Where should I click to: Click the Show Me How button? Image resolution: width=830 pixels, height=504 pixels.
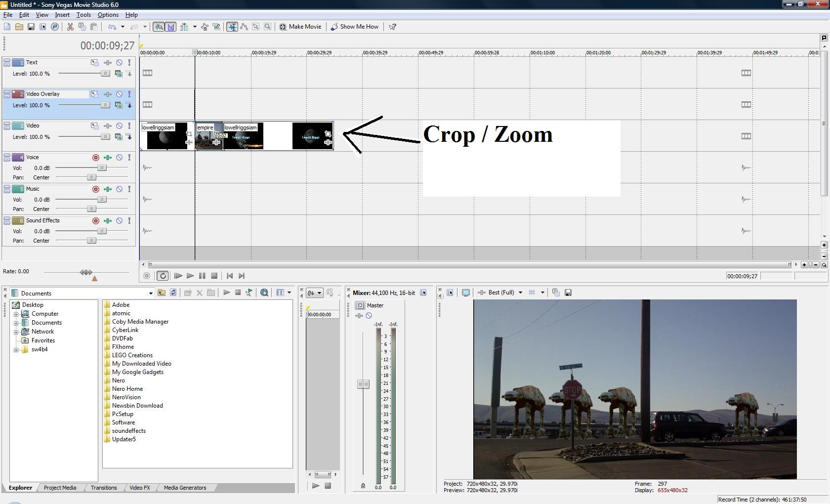355,27
